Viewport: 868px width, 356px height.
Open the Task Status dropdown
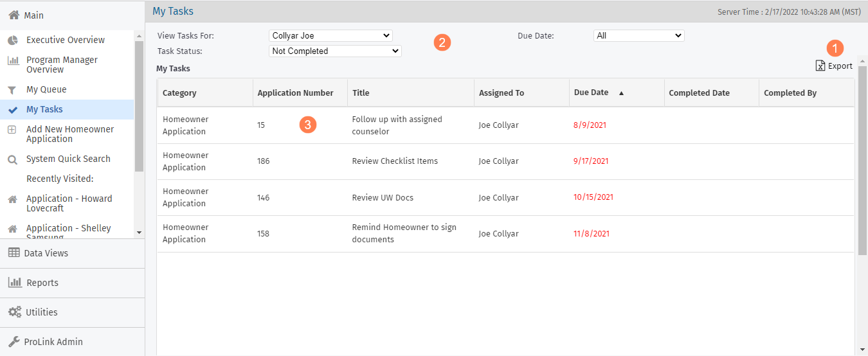(334, 51)
